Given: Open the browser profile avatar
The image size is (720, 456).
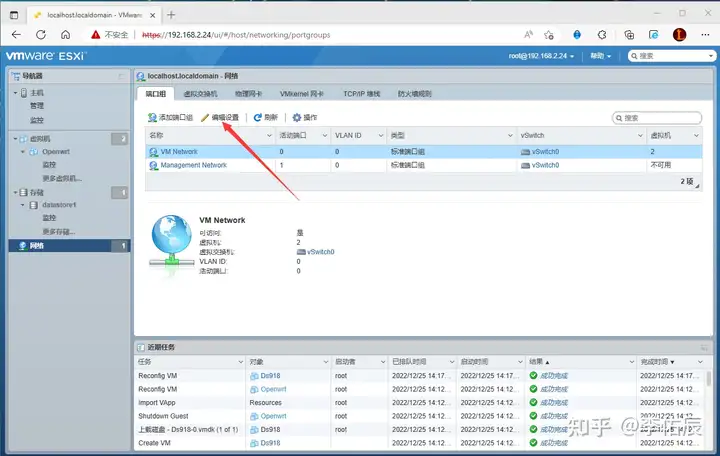Looking at the screenshot, I should (x=680, y=34).
